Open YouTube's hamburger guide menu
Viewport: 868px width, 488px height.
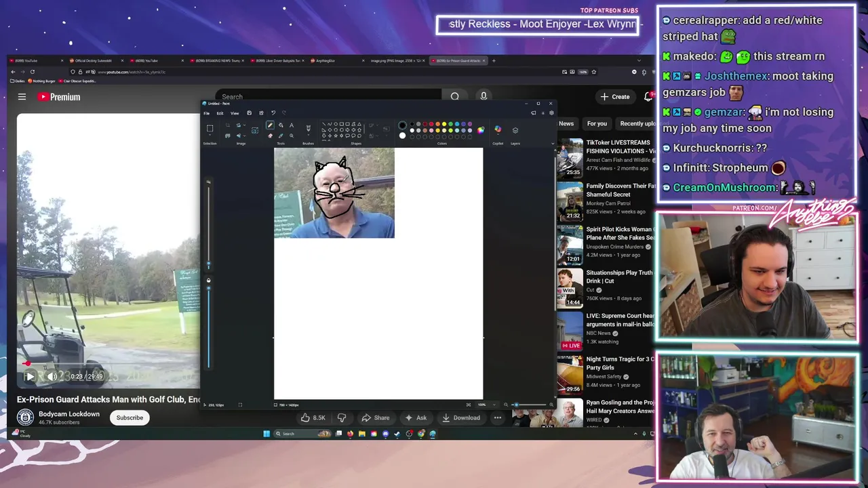click(22, 97)
